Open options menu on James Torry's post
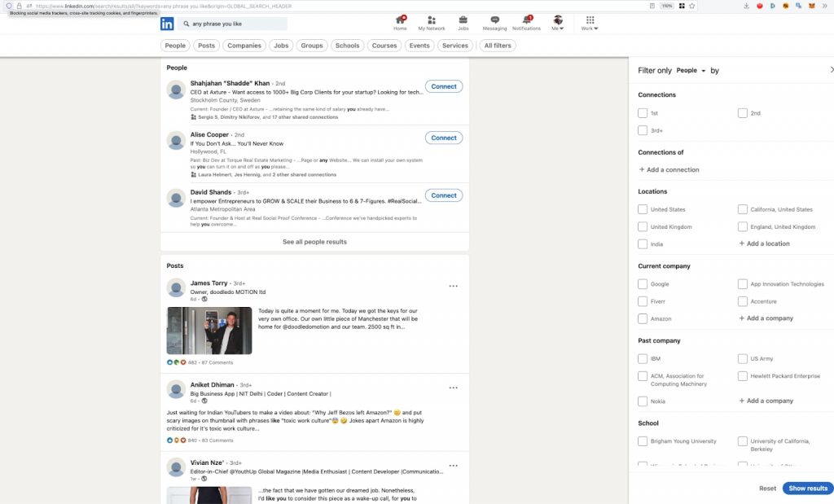The height and width of the screenshot is (504, 834). click(453, 286)
